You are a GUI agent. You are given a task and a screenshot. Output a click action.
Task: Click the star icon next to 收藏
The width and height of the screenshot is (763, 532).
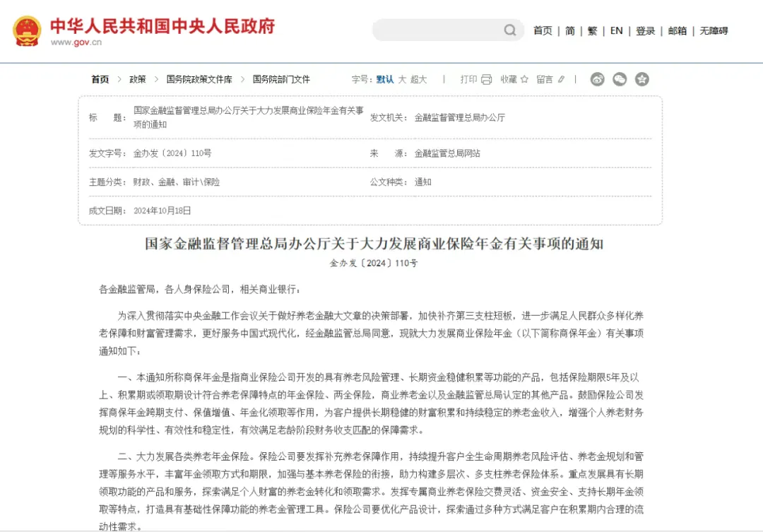pyautogui.click(x=523, y=79)
